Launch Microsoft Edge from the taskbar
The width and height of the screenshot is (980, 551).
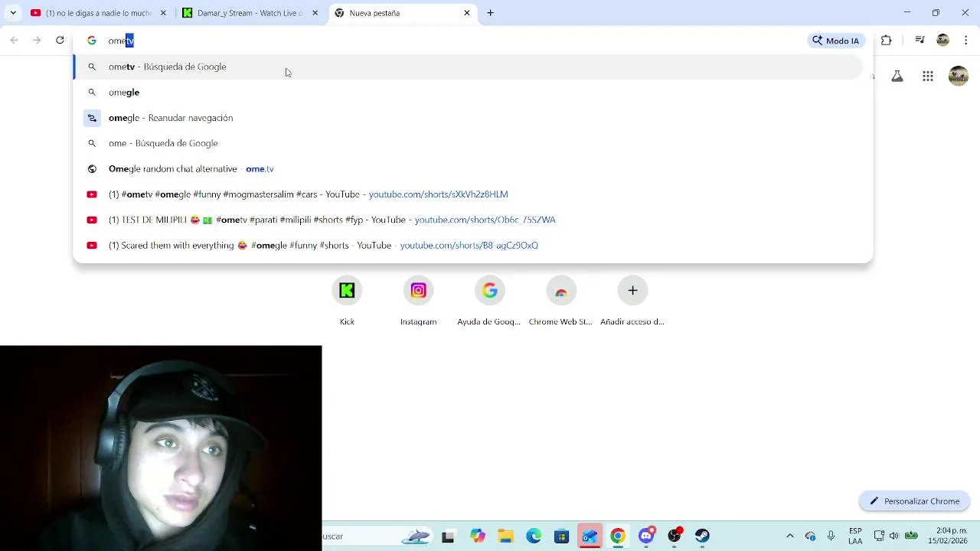tap(534, 536)
